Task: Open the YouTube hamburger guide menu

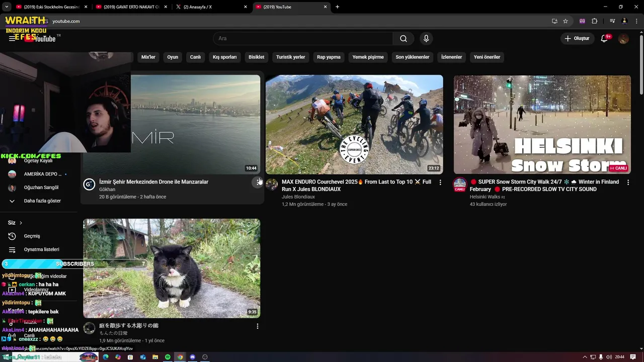Action: pyautogui.click(x=12, y=39)
